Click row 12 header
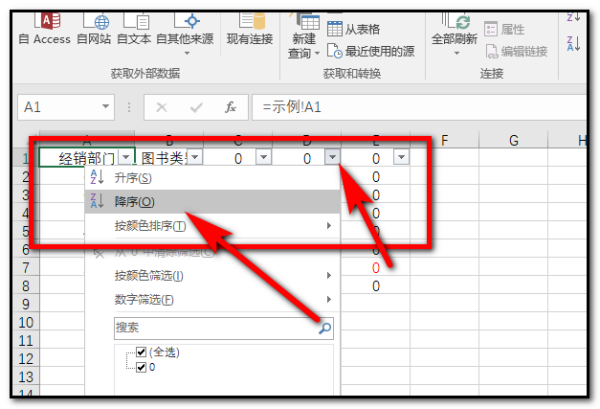This screenshot has height=409, width=600. pos(26,359)
